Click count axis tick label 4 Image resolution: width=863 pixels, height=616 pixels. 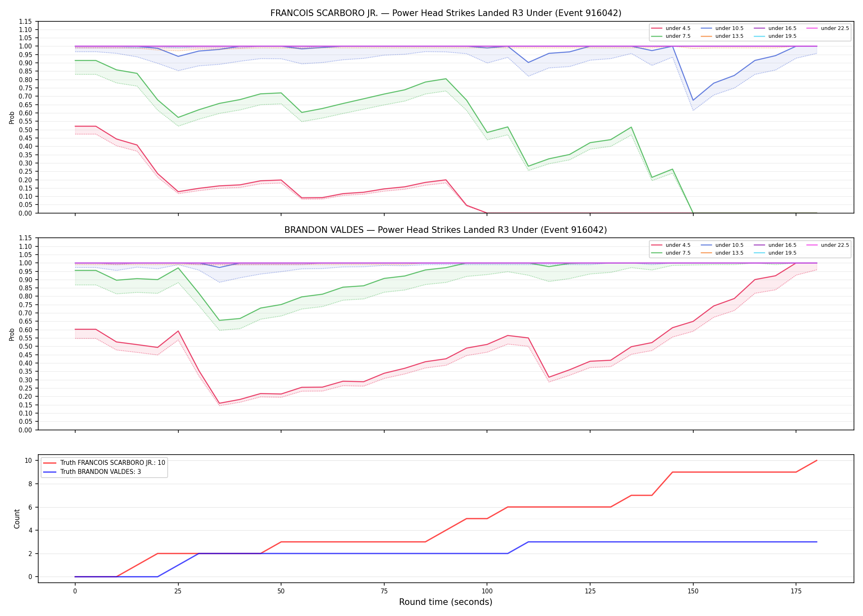[30, 530]
